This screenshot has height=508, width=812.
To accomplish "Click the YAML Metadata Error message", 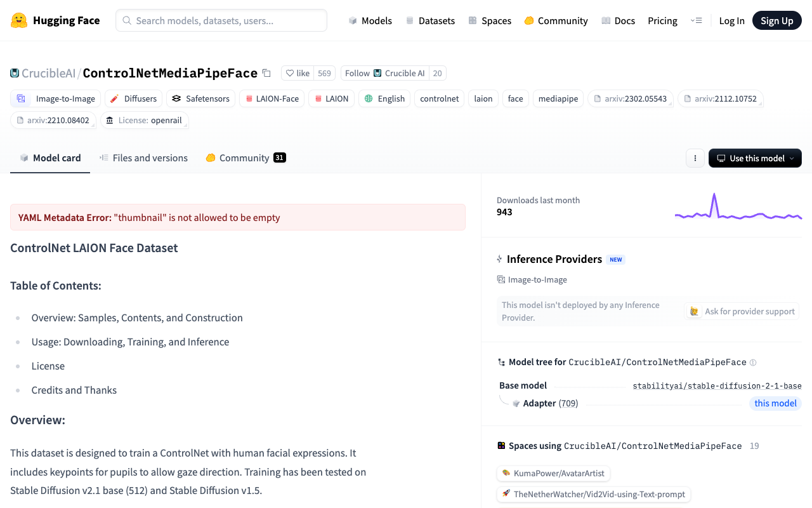I will (x=238, y=217).
